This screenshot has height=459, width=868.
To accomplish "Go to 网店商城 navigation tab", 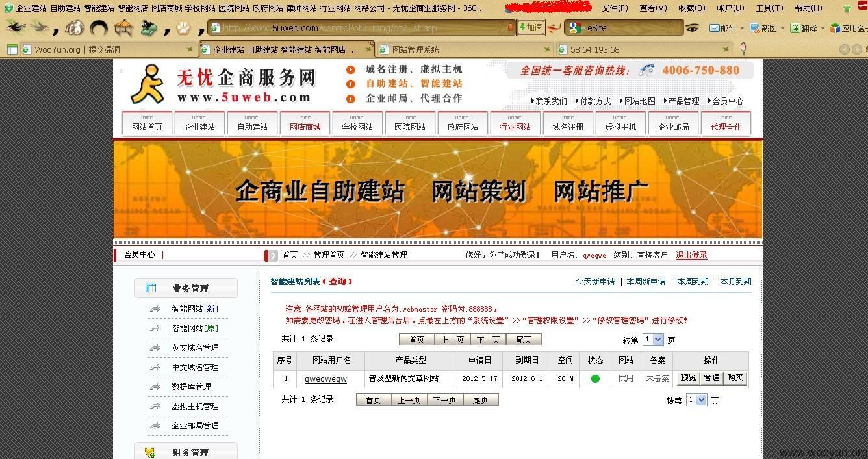I will click(305, 123).
